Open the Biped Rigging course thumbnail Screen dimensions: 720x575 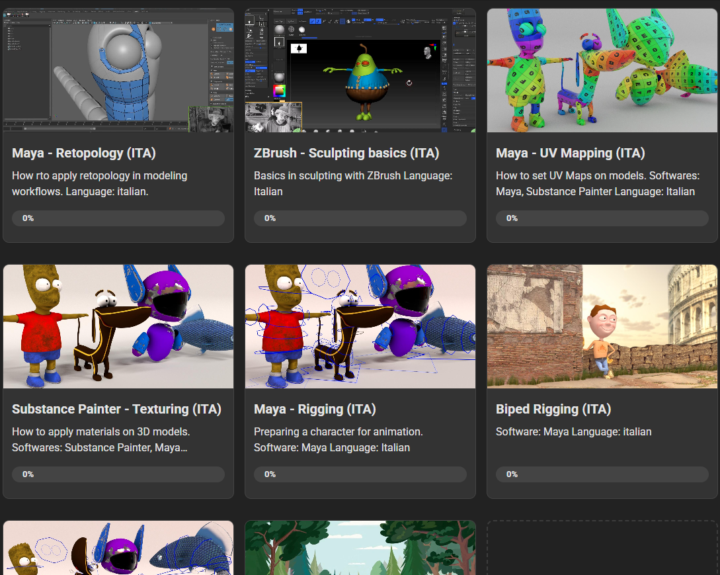coord(602,326)
